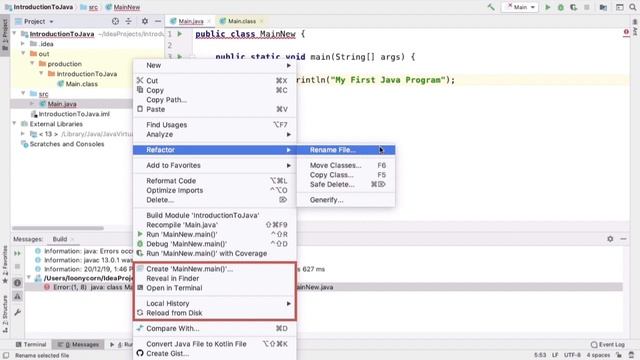
Task: Select Scratches and Consoles node
Action: click(x=67, y=144)
